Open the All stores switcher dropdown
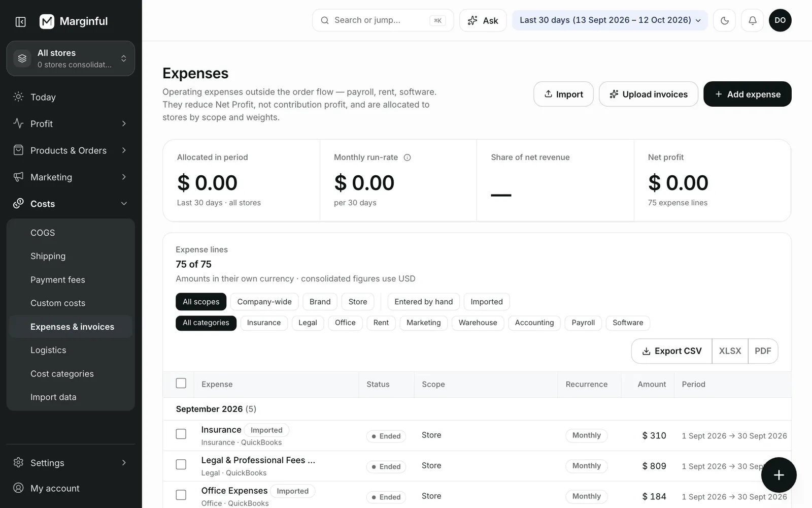The image size is (812, 508). click(71, 58)
